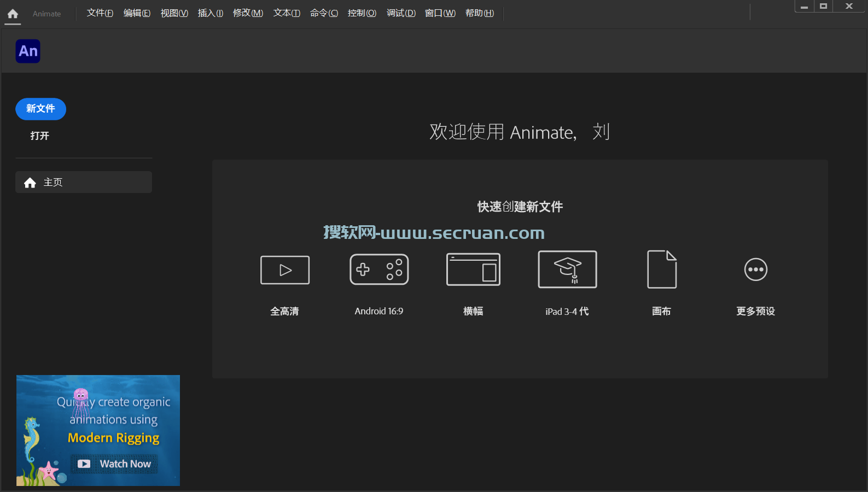Select the Banner (横幅) preset icon

(x=473, y=270)
